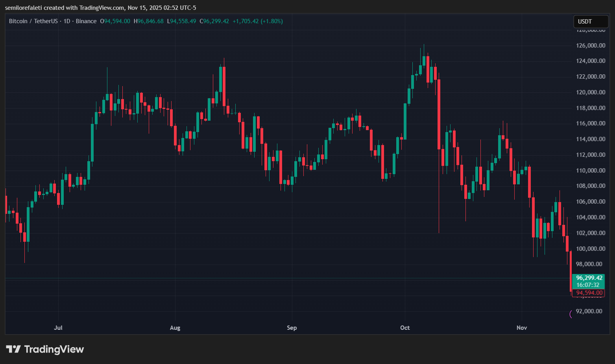The width and height of the screenshot is (615, 364).
Task: Click the high value H96,846.68 in legend
Action: tap(149, 21)
